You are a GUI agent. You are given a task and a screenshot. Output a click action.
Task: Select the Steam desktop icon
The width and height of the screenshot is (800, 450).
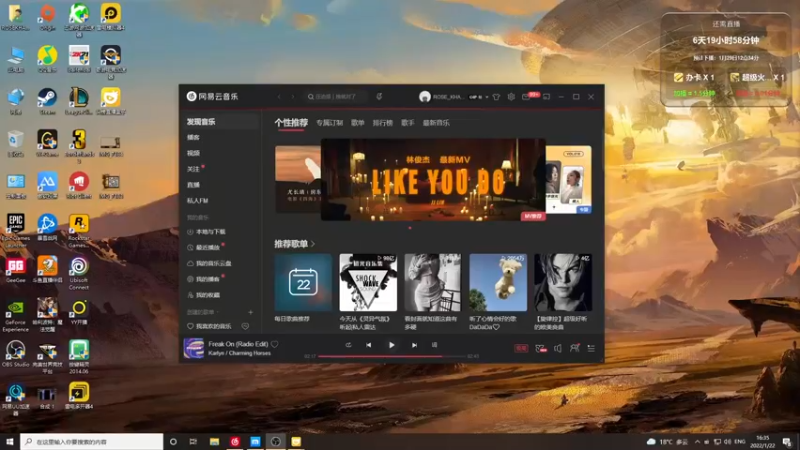47,101
